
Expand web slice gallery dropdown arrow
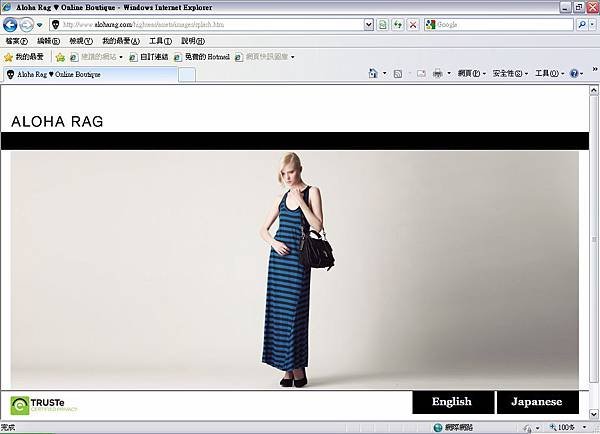(293, 57)
